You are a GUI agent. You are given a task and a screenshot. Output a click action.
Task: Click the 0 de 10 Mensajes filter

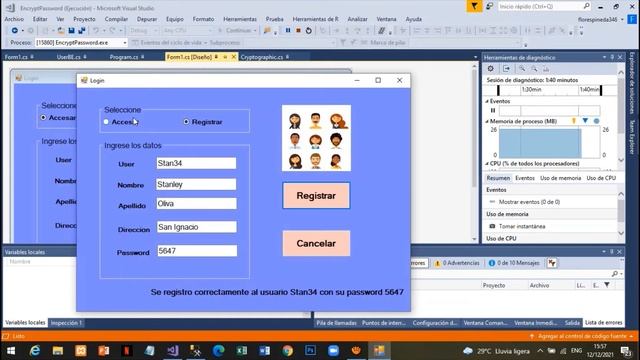tap(514, 263)
